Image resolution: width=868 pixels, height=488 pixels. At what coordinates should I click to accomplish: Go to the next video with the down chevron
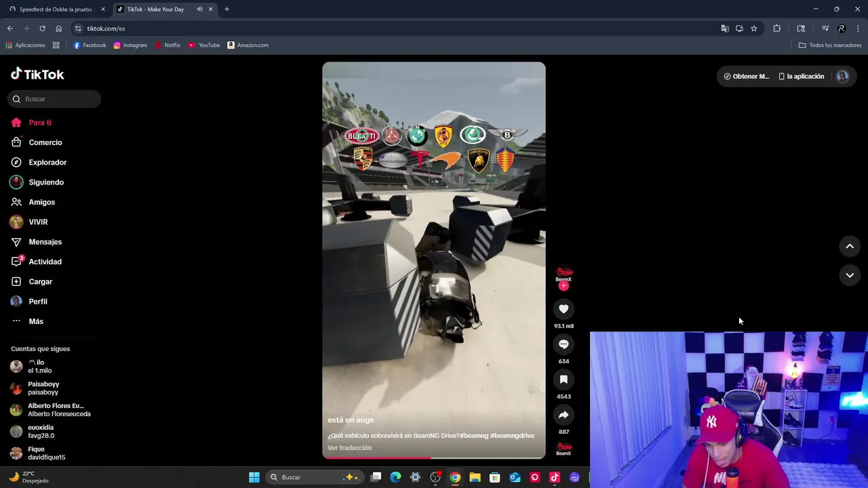(850, 275)
